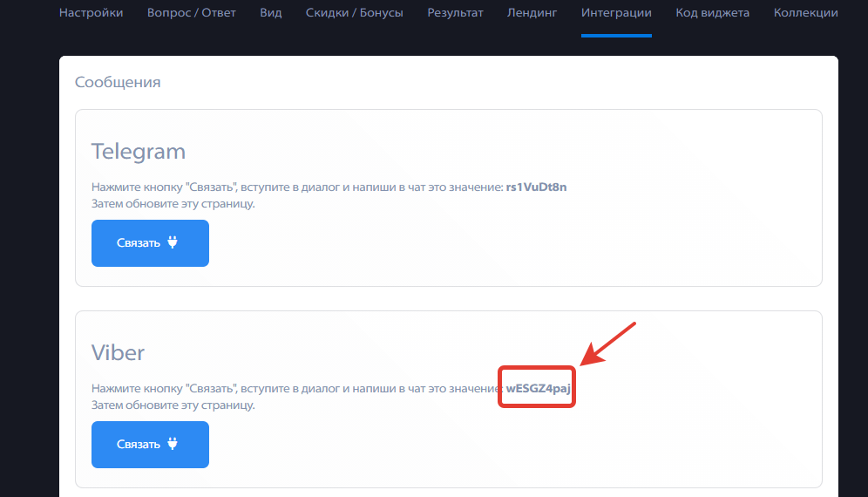Image resolution: width=868 pixels, height=497 pixels.
Task: Click 'Затем обновите эту страницу' under Viber
Action: (x=173, y=405)
